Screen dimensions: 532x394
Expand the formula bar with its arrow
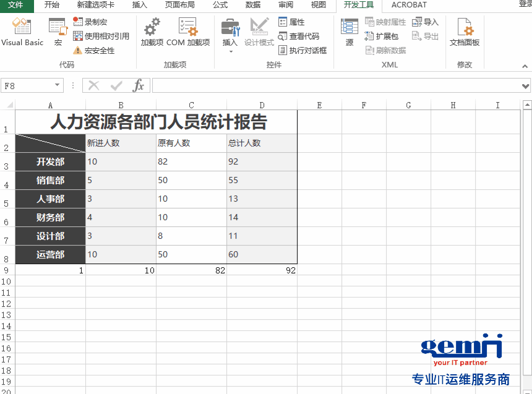(x=525, y=86)
